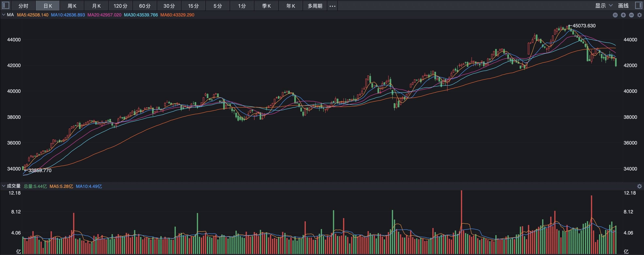Click volume 总量:5.44亿 value

35,186
